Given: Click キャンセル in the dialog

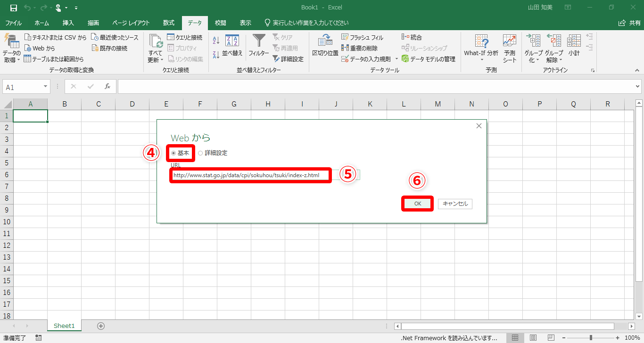Looking at the screenshot, I should (x=455, y=204).
